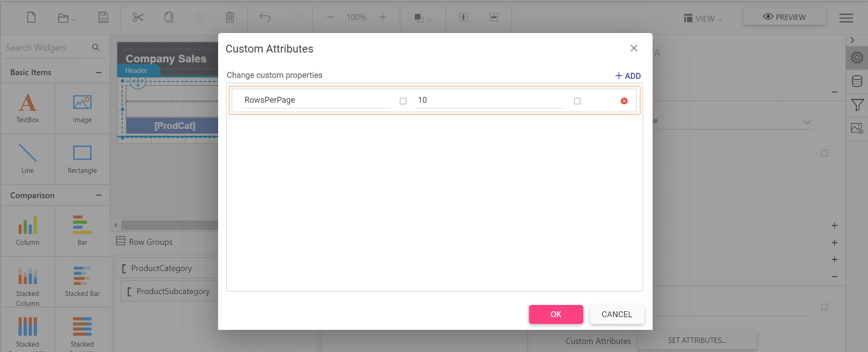
Task: Click the Custom Attributes property label
Action: [x=598, y=341]
